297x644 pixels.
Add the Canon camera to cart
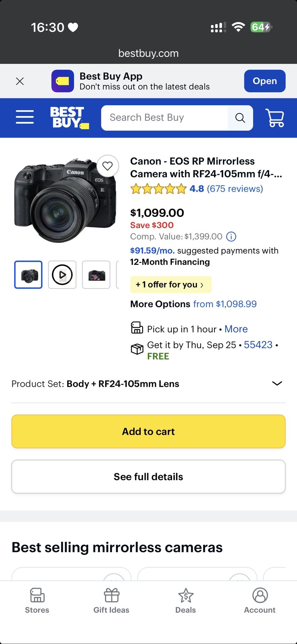148,431
